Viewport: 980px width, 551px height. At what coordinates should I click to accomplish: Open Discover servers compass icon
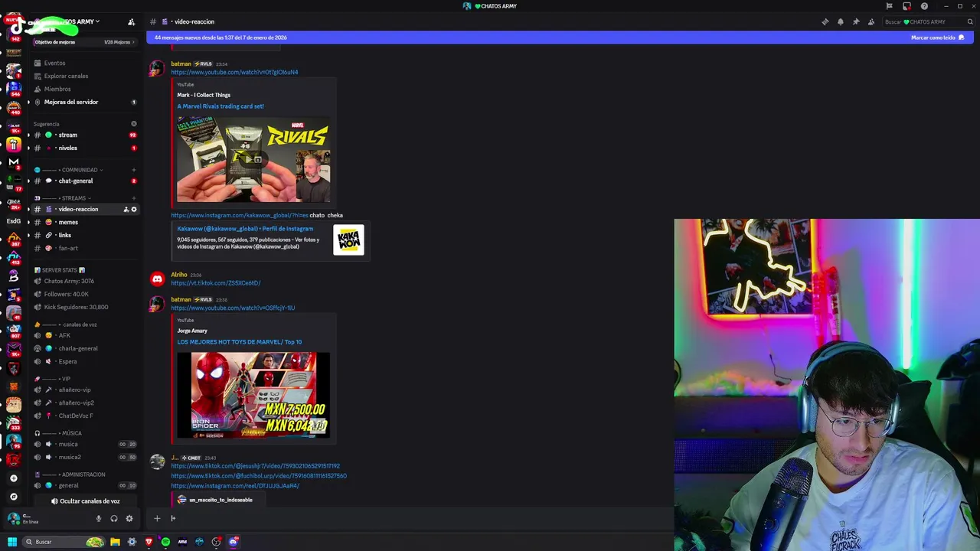13,497
